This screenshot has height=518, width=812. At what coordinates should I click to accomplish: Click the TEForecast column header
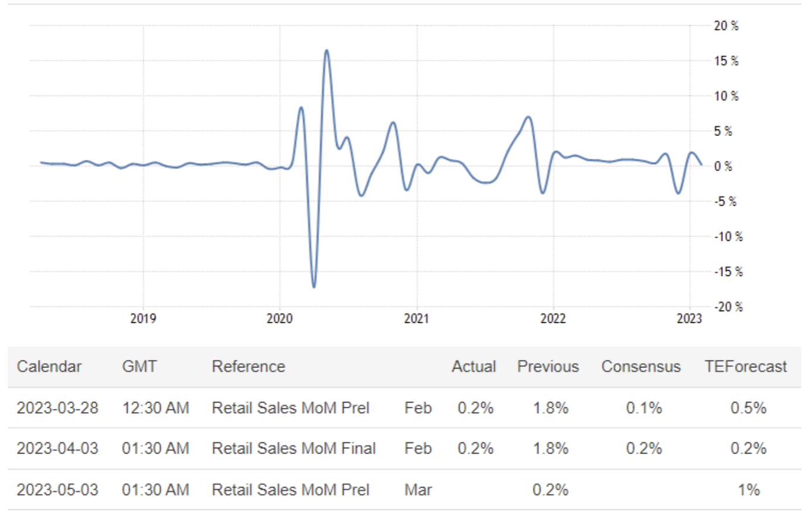coord(746,367)
